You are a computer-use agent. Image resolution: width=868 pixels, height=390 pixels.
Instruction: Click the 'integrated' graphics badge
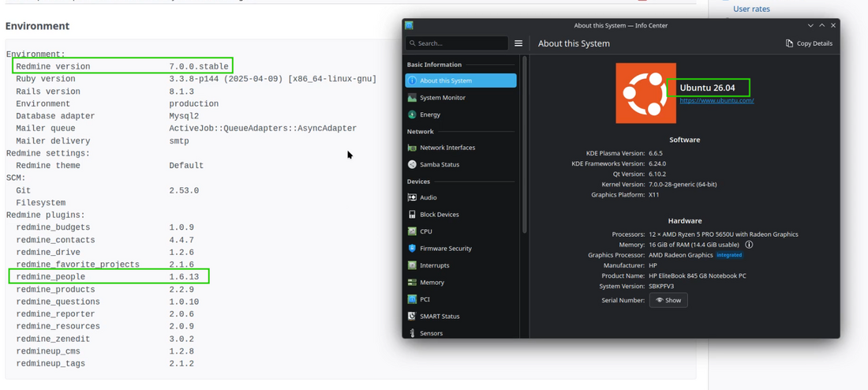729,255
